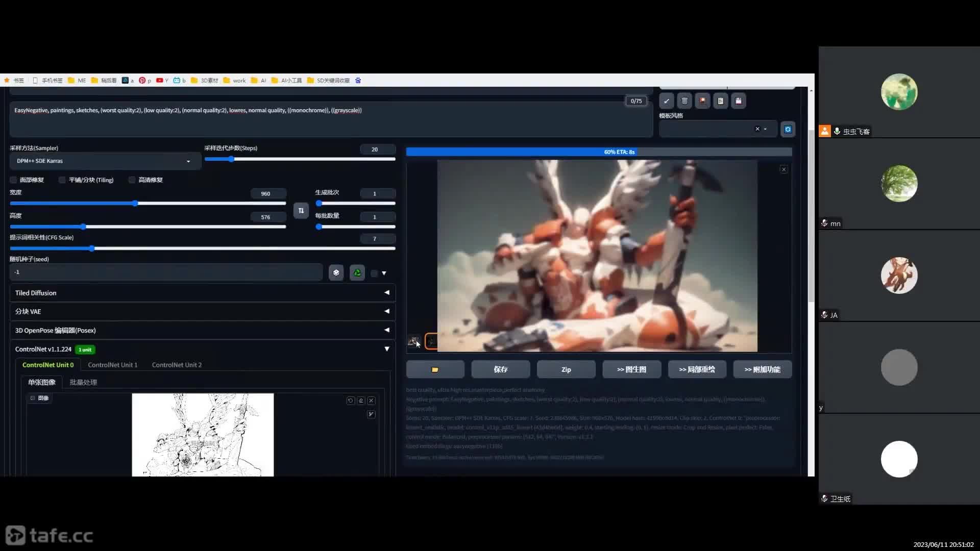
Task: Expand the Tiled Diffusion section
Action: pos(203,293)
